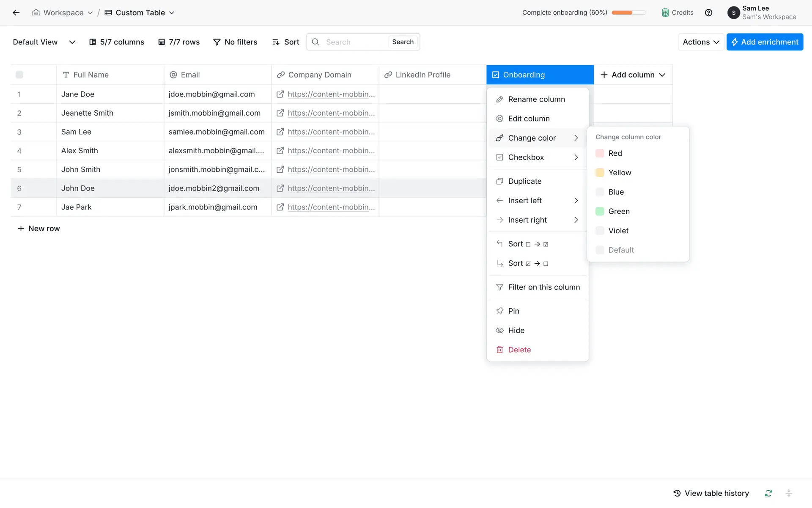
Task: Click the Sam Lee avatar icon
Action: (x=733, y=13)
